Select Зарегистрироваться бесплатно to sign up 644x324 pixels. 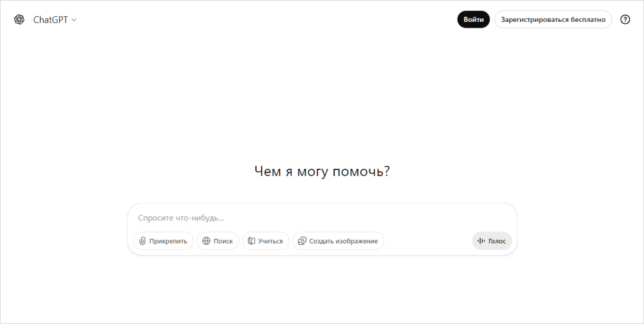553,19
